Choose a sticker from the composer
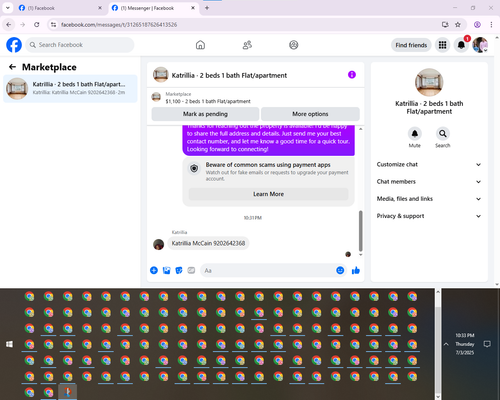 pyautogui.click(x=179, y=270)
